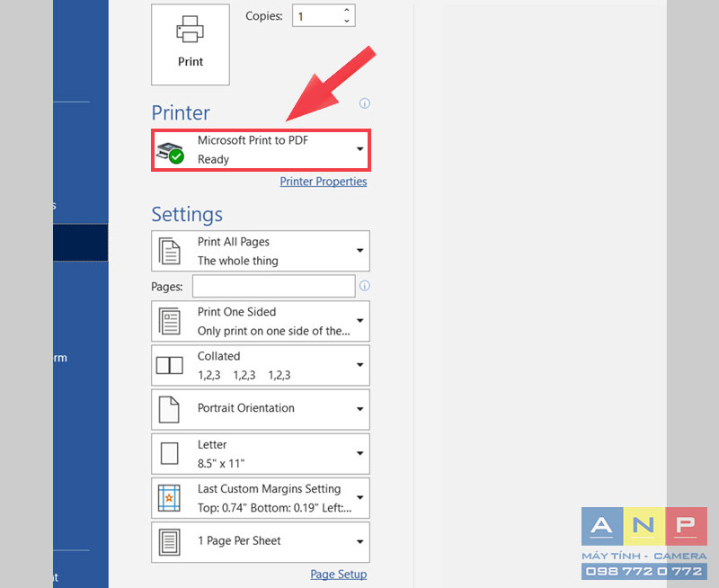The width and height of the screenshot is (719, 588).
Task: Click the Print One Sided page icon
Action: [170, 321]
